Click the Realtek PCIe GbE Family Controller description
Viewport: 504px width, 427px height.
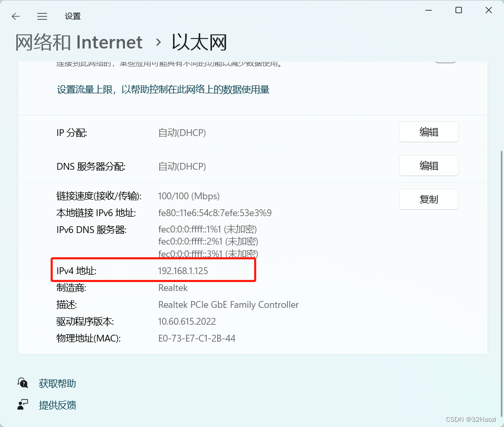[x=228, y=305]
